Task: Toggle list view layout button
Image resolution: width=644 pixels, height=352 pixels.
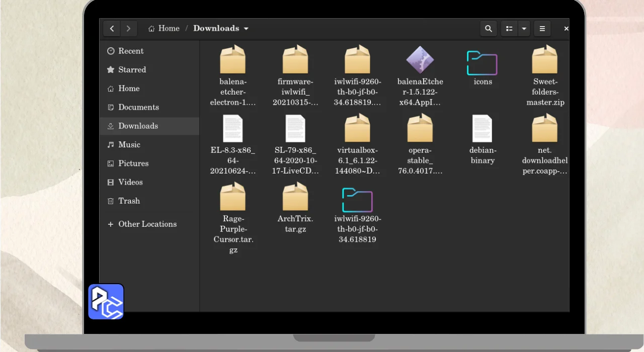Action: [509, 29]
